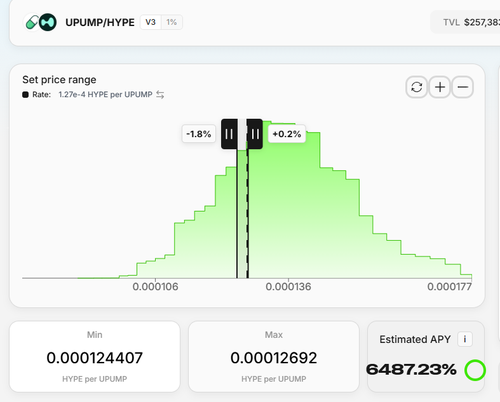Image resolution: width=500 pixels, height=402 pixels.
Task: Click the HYPE token logo
Action: (x=48, y=22)
